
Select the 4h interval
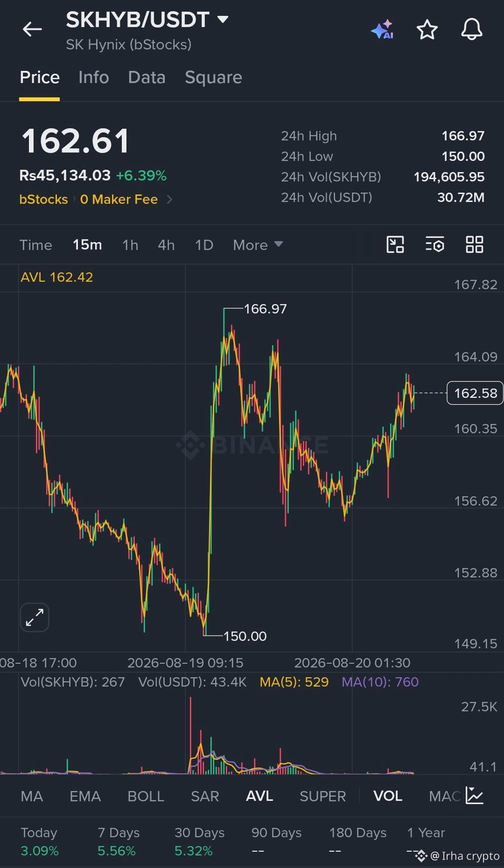166,245
